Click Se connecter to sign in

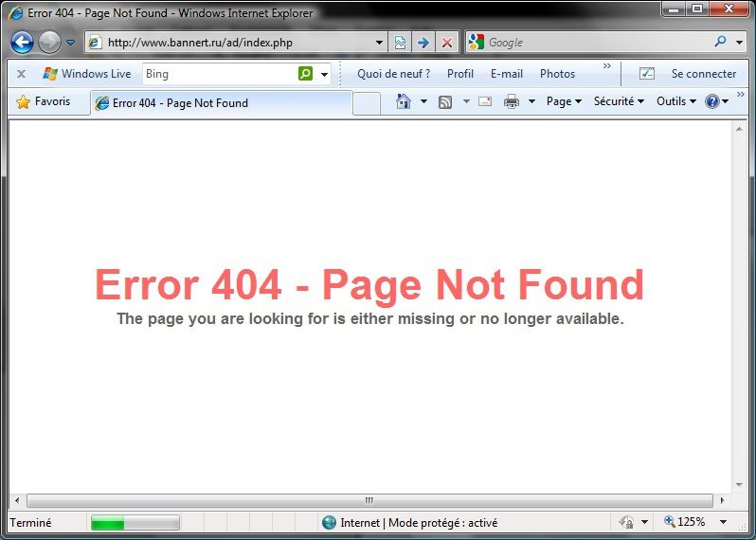(x=704, y=74)
